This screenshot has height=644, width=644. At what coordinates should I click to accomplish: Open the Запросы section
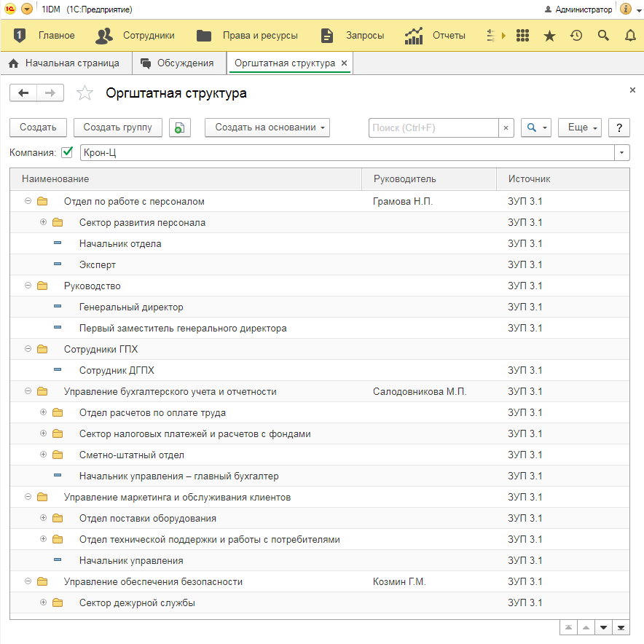point(353,35)
